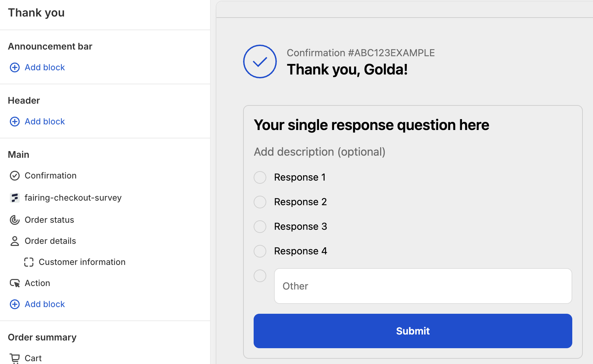
Task: Select the Response 1 radio button
Action: [x=260, y=177]
